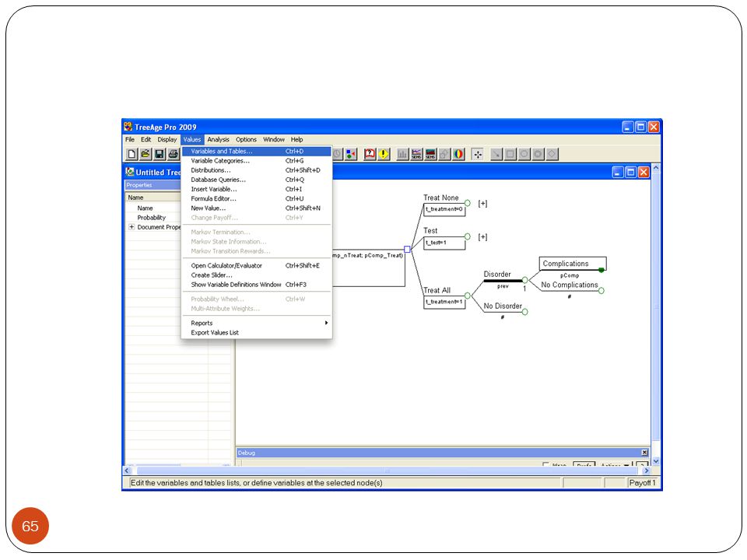Select the diamond node tool icon
747x560 pixels.
pos(552,154)
